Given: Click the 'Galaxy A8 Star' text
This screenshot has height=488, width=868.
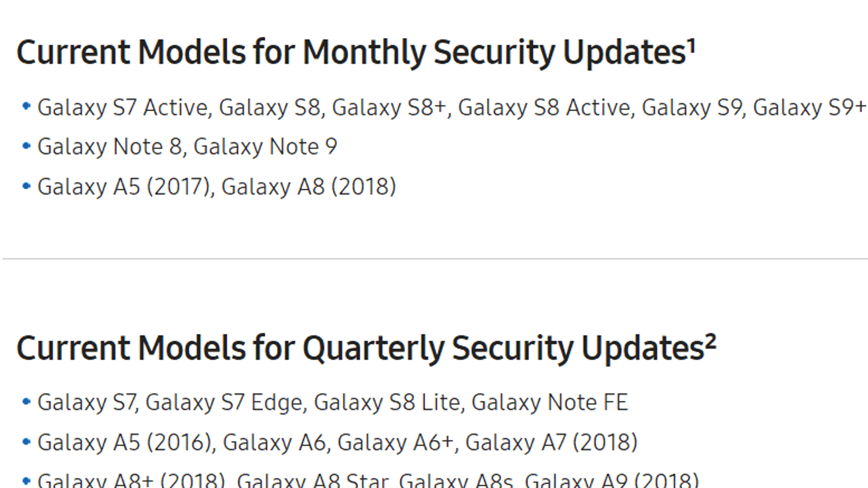Looking at the screenshot, I should [313, 481].
